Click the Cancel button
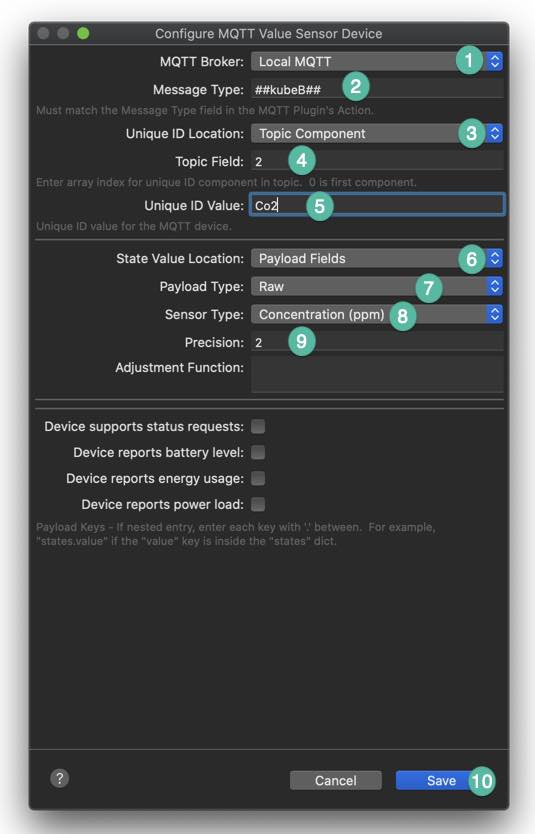 [336, 780]
